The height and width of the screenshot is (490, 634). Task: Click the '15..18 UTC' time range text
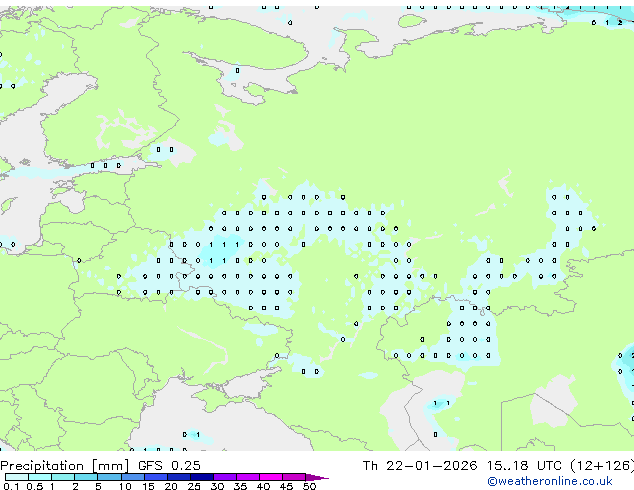[x=524, y=466]
